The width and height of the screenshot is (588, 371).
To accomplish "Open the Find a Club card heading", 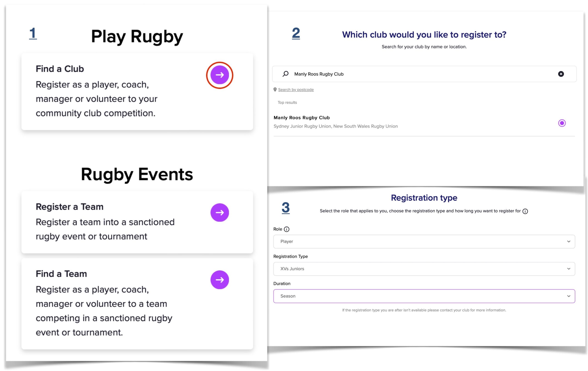I will [60, 69].
